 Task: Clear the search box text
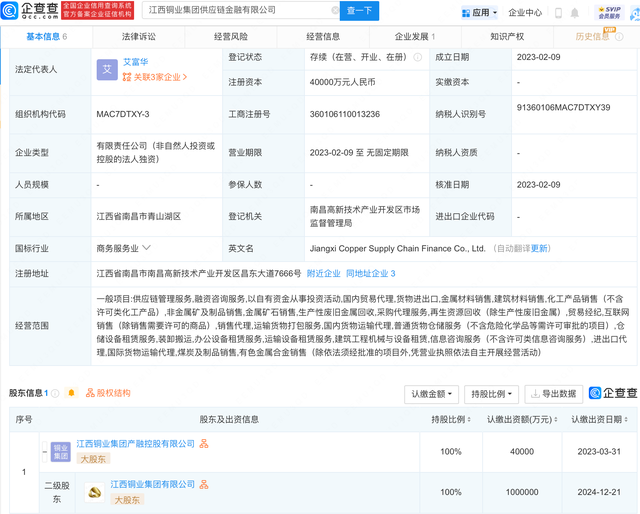click(x=335, y=10)
